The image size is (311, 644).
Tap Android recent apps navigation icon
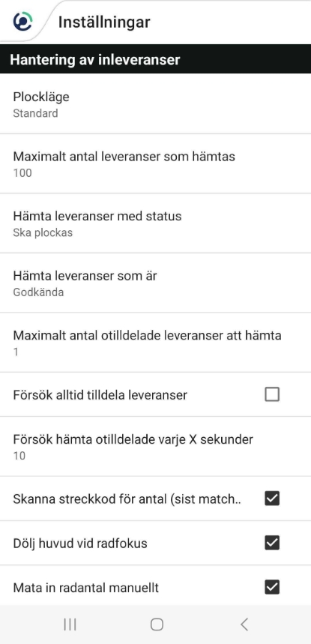[70, 625]
